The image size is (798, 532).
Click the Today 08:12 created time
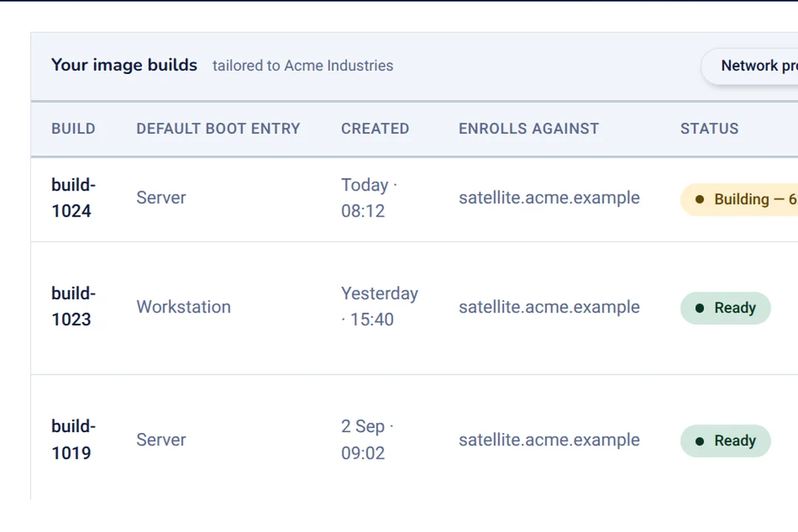(x=369, y=197)
